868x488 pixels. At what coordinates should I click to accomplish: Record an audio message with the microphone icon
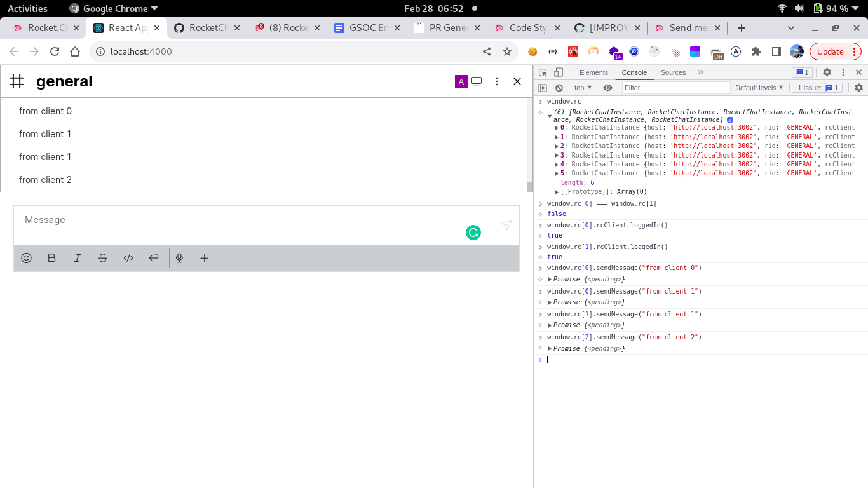point(179,258)
